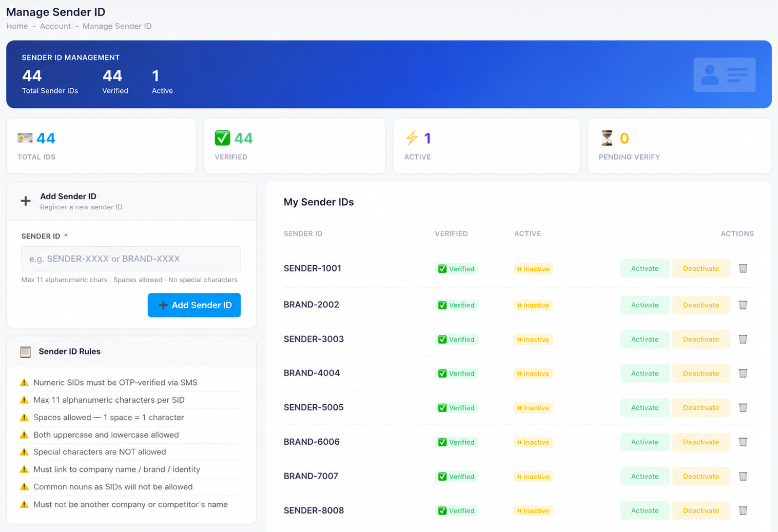Activate BRAND-4004
Image resolution: width=778 pixels, height=532 pixels.
[x=645, y=373]
